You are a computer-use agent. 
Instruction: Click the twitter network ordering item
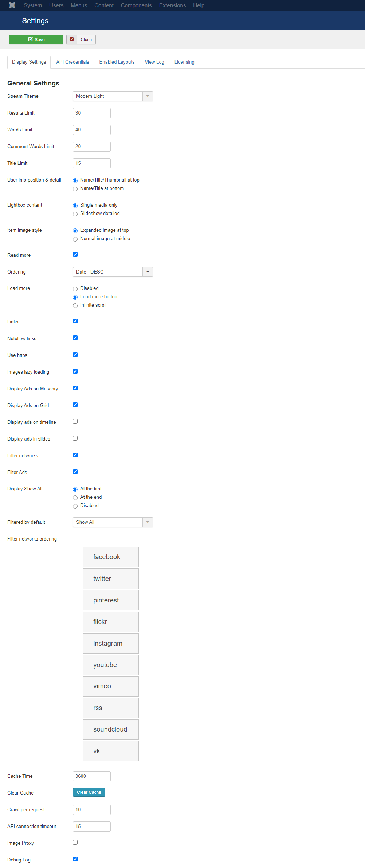[x=111, y=579]
